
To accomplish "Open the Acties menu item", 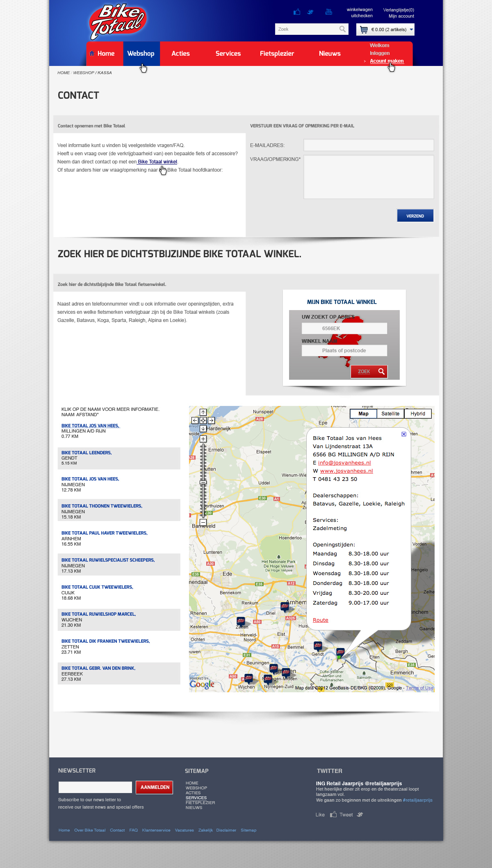I will pos(180,53).
